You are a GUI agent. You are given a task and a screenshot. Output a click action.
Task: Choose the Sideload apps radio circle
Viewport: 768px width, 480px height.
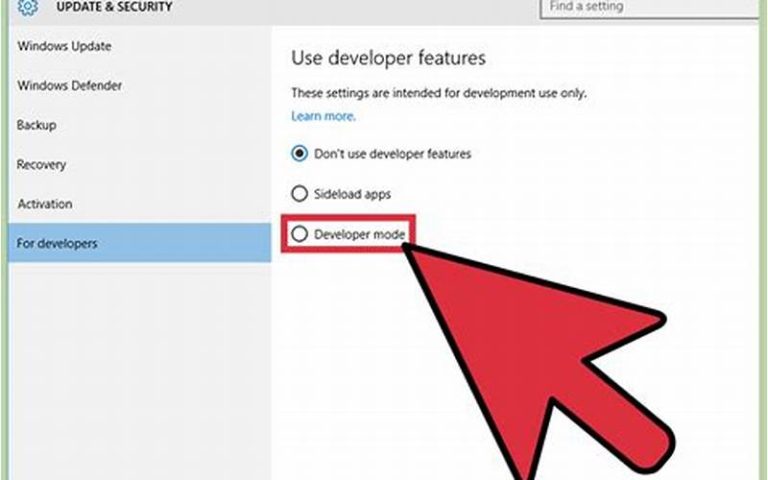point(299,193)
